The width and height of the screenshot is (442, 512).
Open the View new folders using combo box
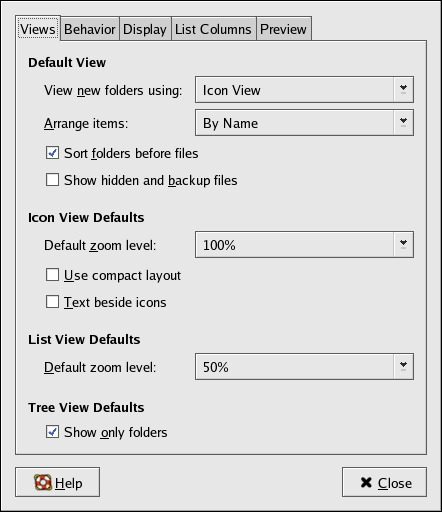point(304,89)
